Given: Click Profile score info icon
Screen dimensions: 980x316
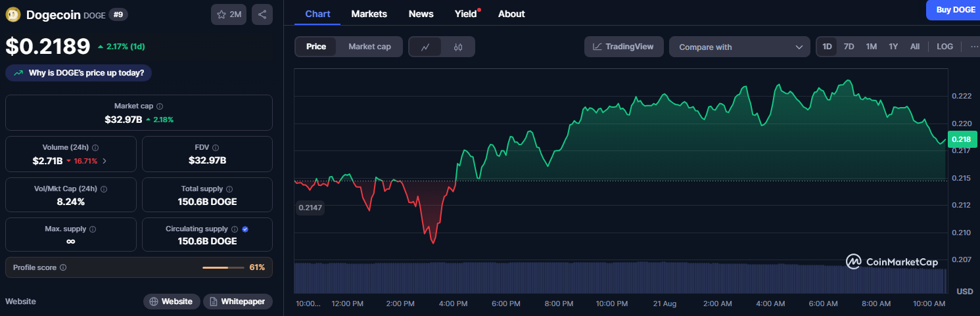Looking at the screenshot, I should [x=63, y=267].
